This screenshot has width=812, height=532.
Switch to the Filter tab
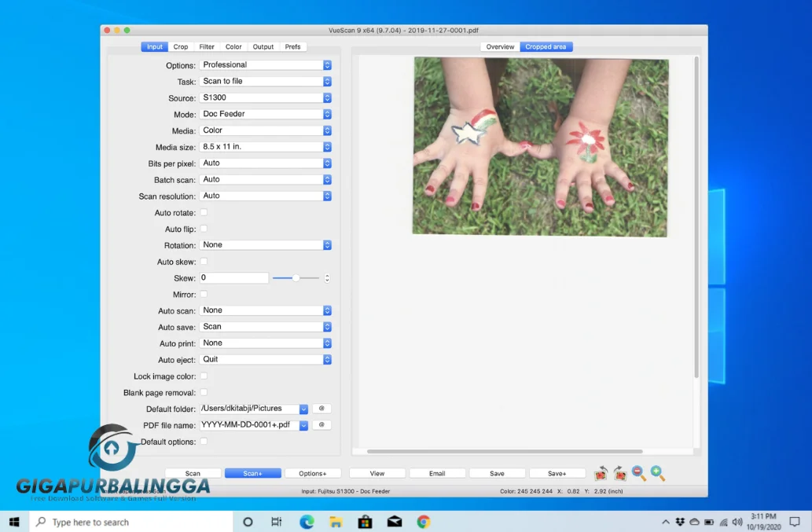tap(207, 47)
